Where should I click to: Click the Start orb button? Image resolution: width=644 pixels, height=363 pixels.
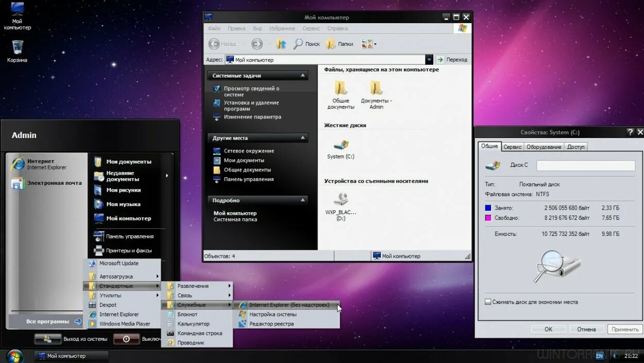click(15, 356)
